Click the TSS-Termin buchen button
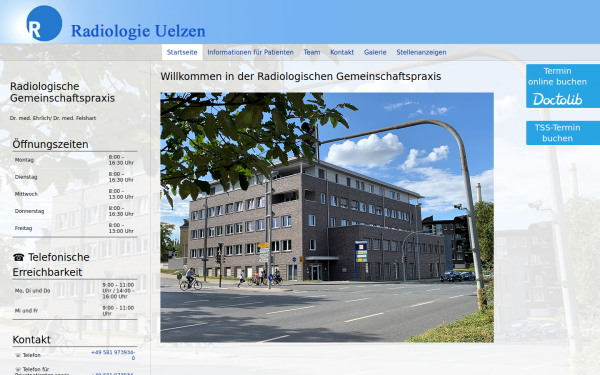This screenshot has height=375, width=600. tap(563, 133)
